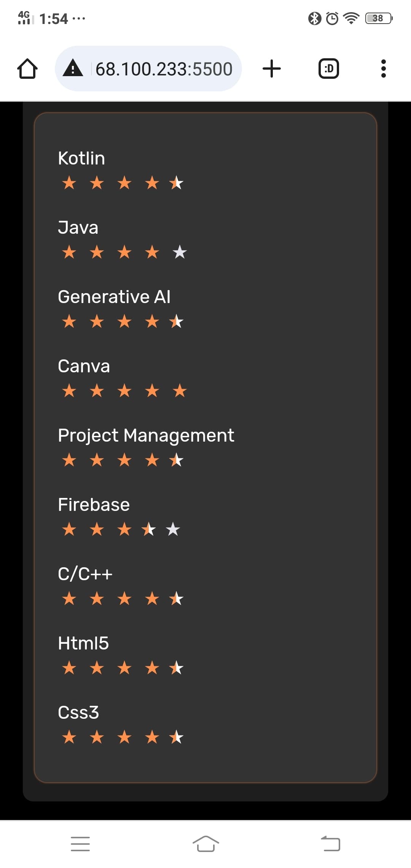This screenshot has width=411, height=868.
Task: Tap the browser home icon
Action: pos(27,69)
